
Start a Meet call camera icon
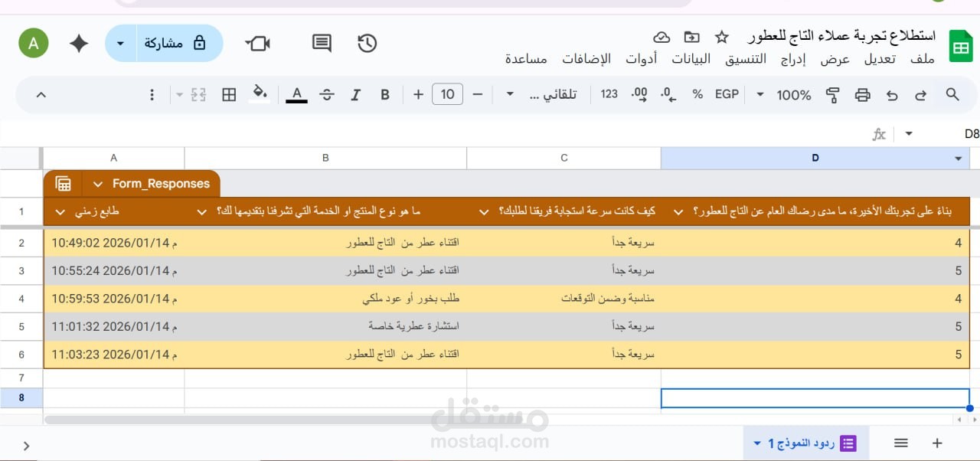click(258, 43)
